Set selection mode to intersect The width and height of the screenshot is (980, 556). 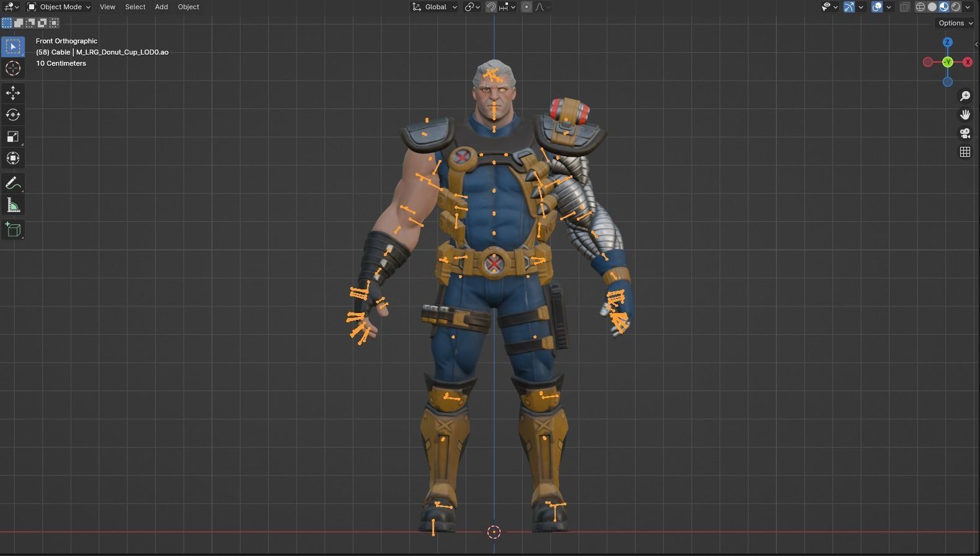[x=54, y=23]
